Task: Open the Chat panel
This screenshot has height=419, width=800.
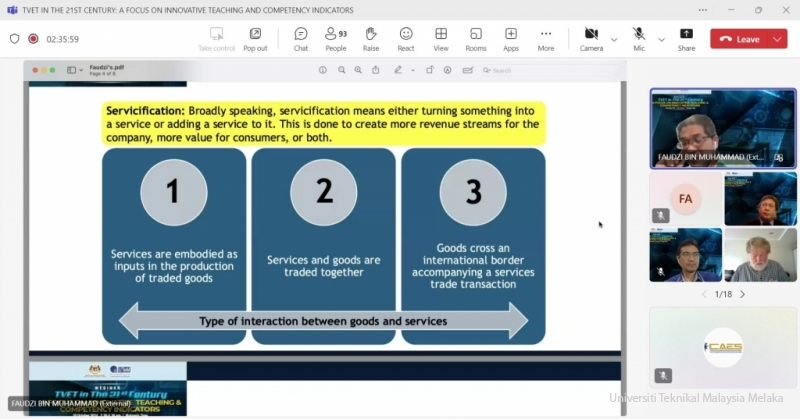Action: pos(301,39)
